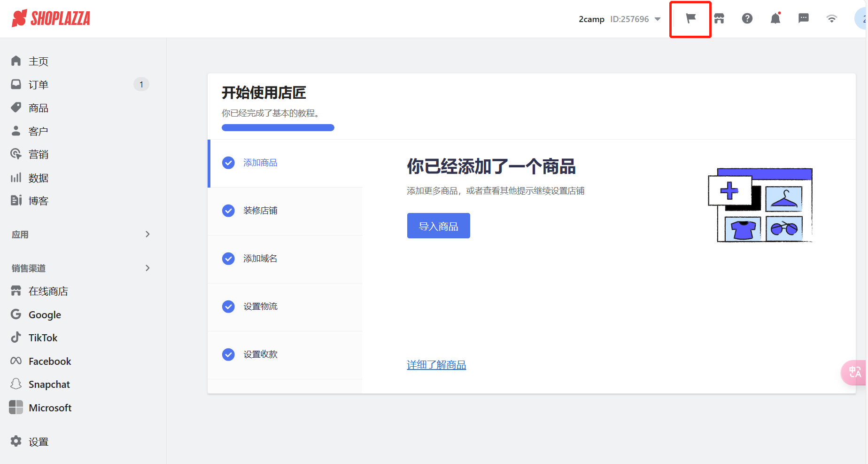Screen dimensions: 868x464
Task: Click the tutorial progress bar
Action: 278,127
